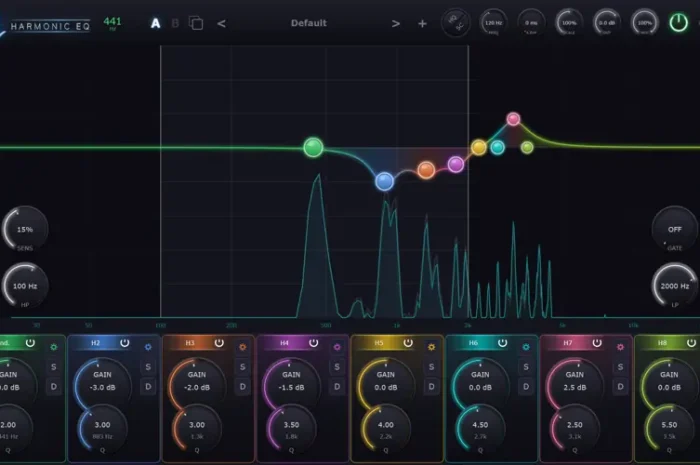The height and width of the screenshot is (465, 700).
Task: Go to previous preset with left arrow
Action: click(x=221, y=23)
